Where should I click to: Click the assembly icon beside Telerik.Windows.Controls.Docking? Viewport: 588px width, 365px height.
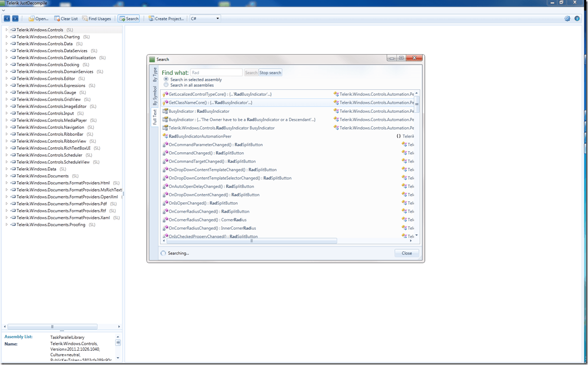(x=13, y=65)
